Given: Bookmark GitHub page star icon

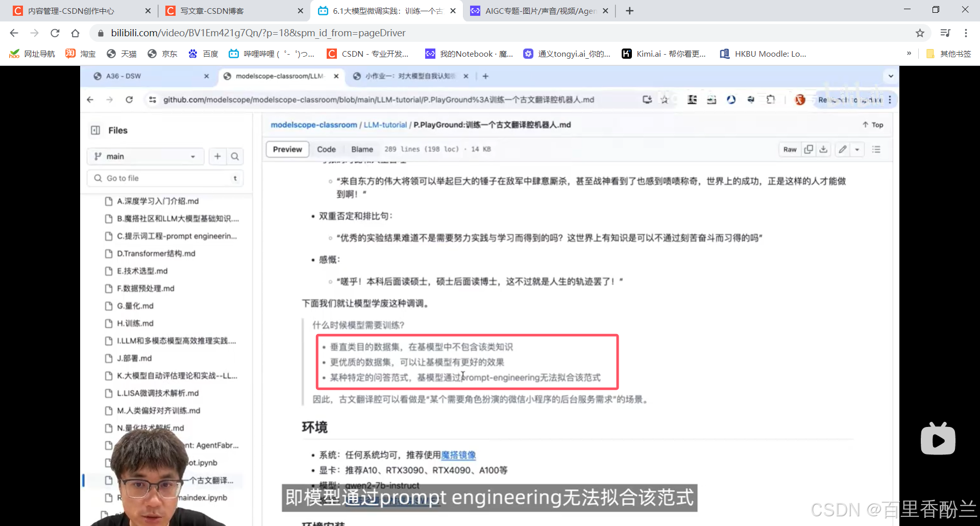Looking at the screenshot, I should tap(665, 100).
